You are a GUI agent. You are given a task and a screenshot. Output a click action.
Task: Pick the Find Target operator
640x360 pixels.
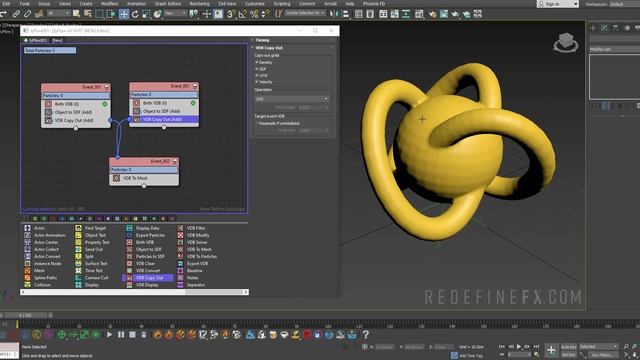coord(91,228)
